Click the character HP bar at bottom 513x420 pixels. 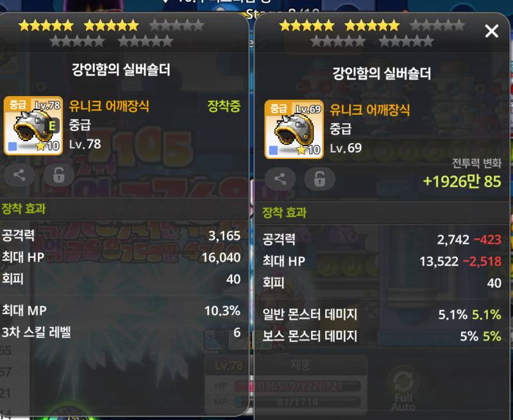click(x=297, y=386)
